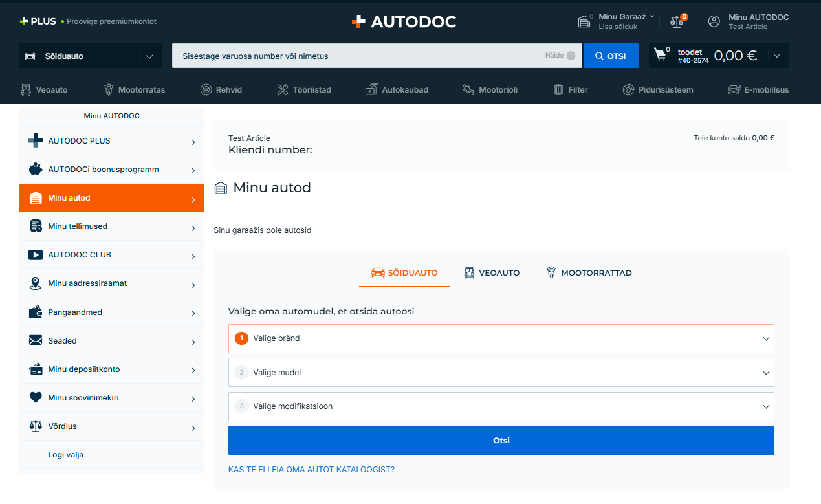This screenshot has width=821, height=504.
Task: Open the Valige modifikatsioon dropdown
Action: pos(501,406)
